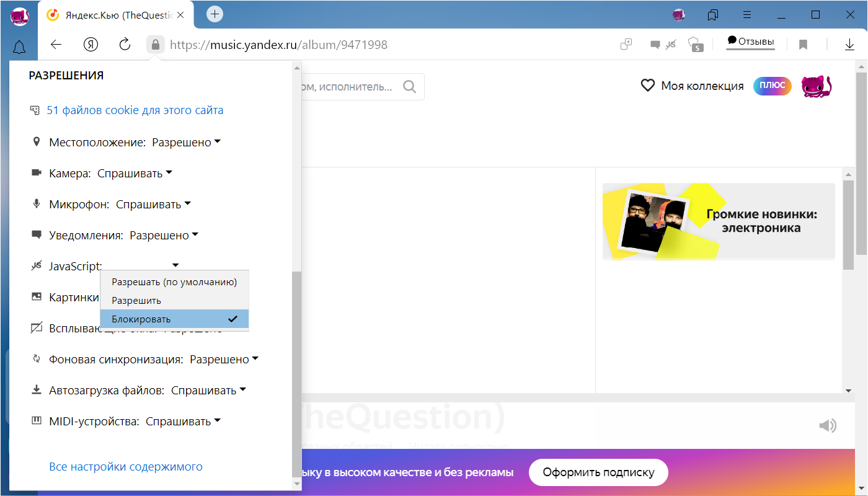Click the location pin icon
Screen dimensions: 868x496
36,142
